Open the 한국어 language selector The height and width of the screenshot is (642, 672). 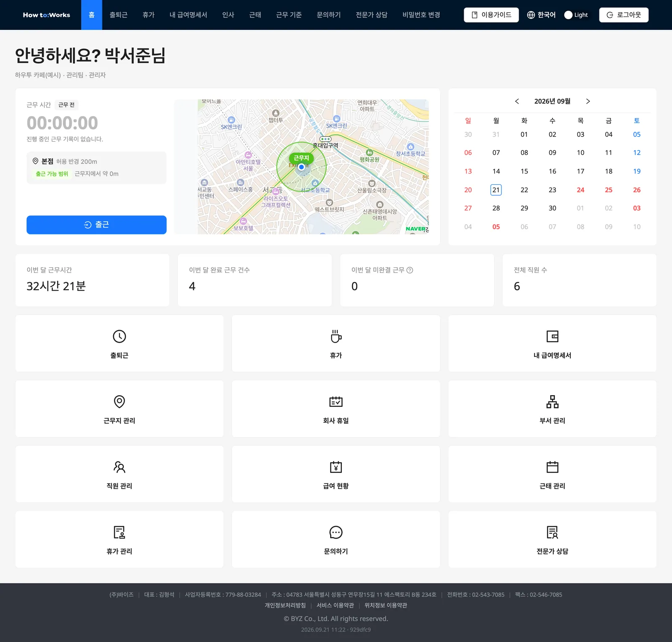click(541, 15)
